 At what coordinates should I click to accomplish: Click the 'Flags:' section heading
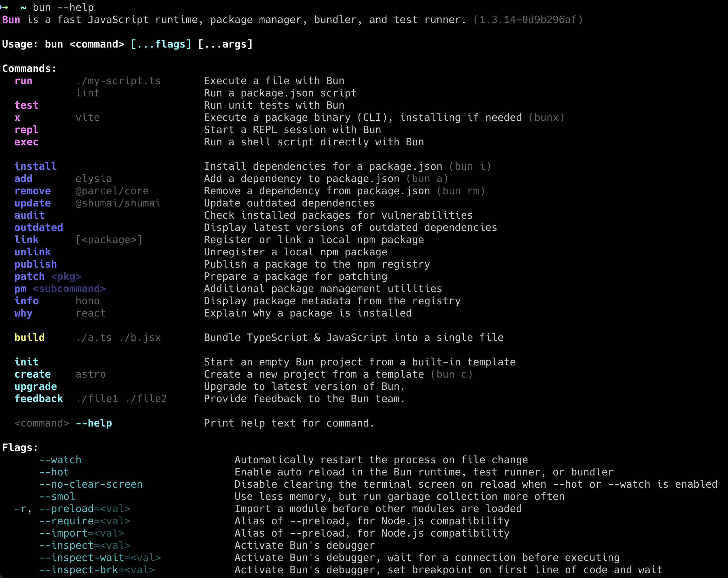tap(20, 448)
